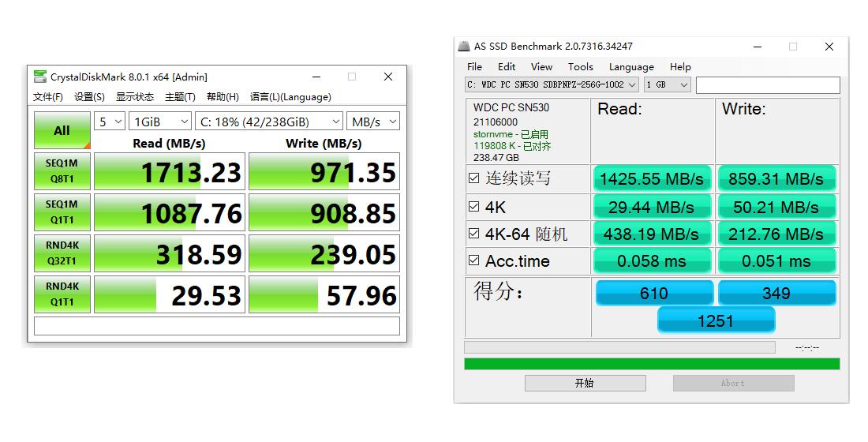Click the read score 610

pyautogui.click(x=654, y=293)
